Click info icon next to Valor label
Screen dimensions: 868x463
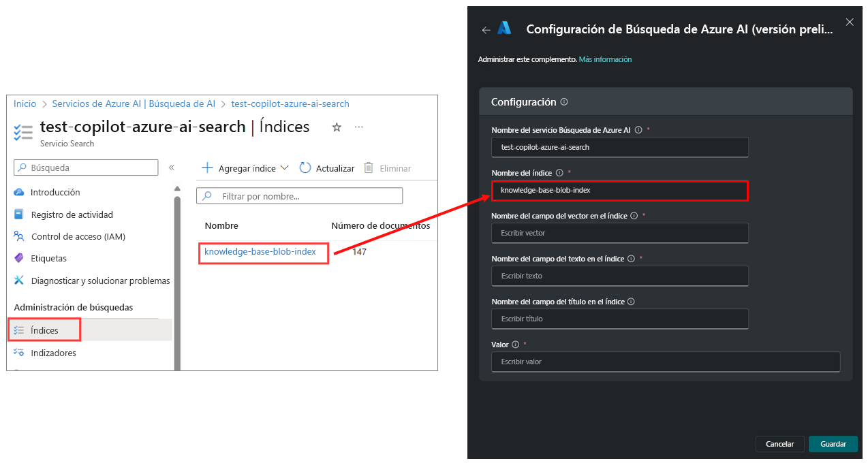point(515,345)
